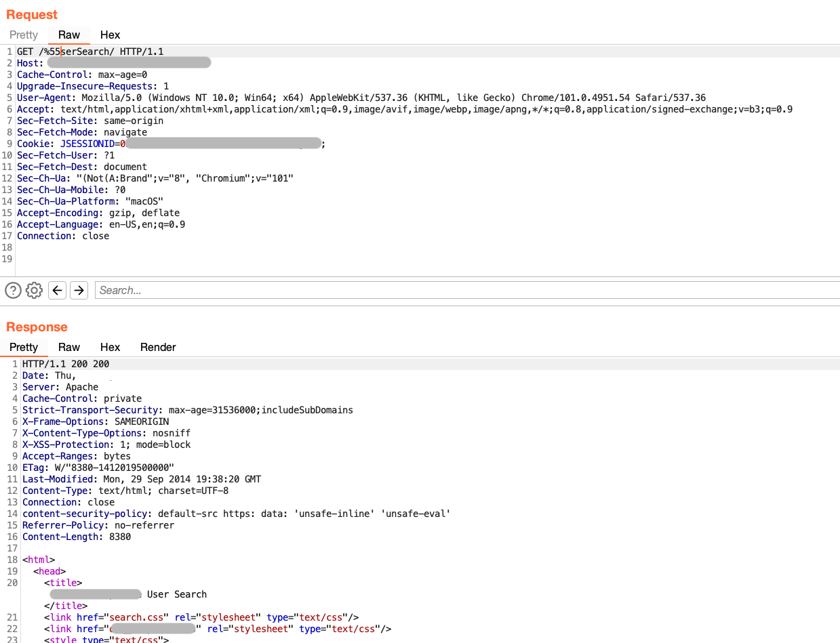
Task: Switch to the Pretty tab of the Request
Action: [24, 35]
